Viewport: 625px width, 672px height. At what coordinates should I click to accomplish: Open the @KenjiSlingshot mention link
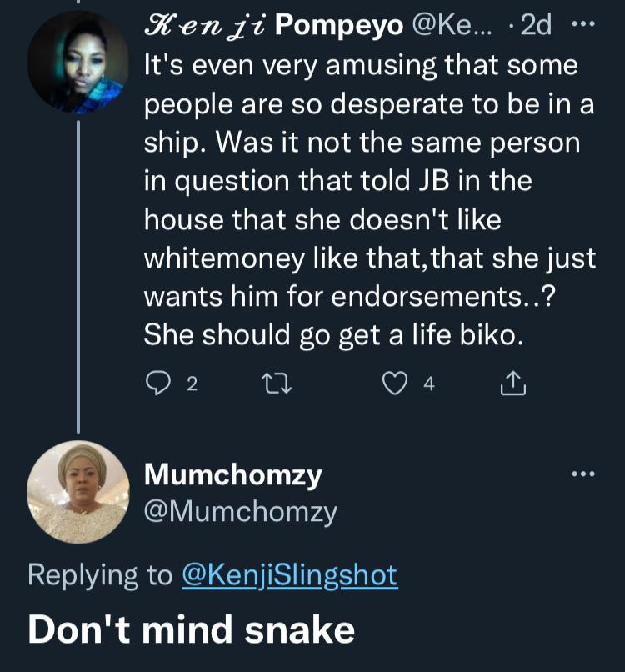point(290,575)
